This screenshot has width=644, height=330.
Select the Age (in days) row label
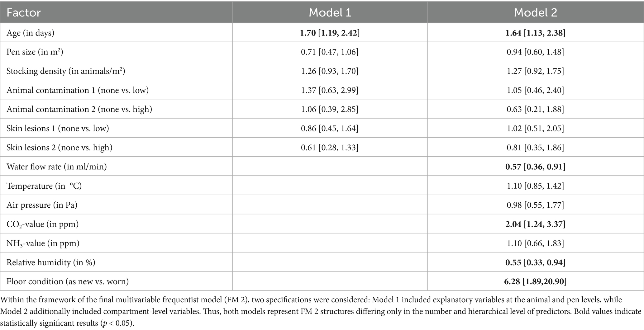[31, 33]
